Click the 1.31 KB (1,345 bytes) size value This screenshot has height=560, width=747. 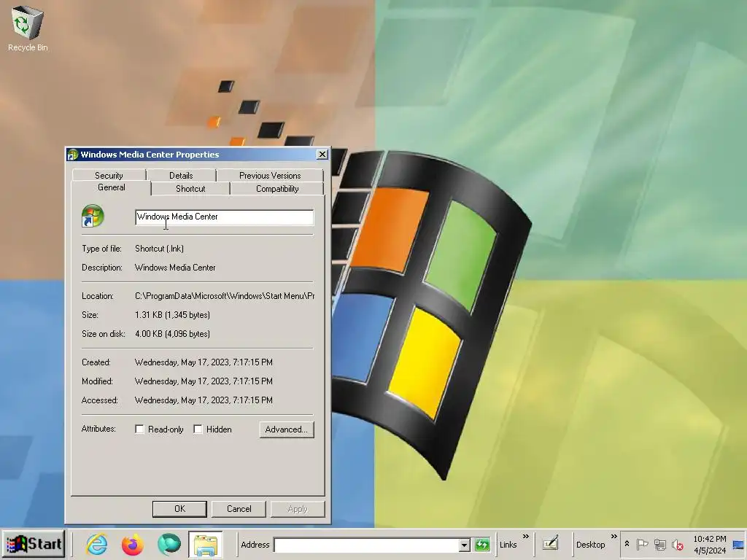tap(172, 315)
